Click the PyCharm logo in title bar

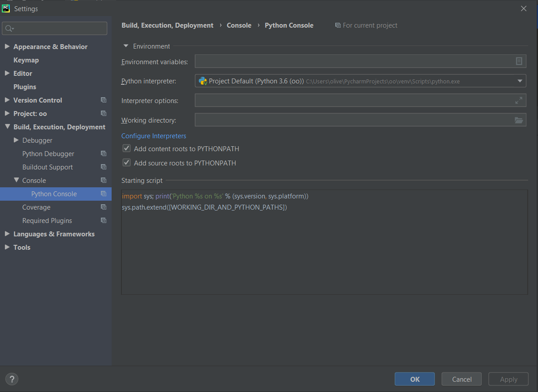6,8
